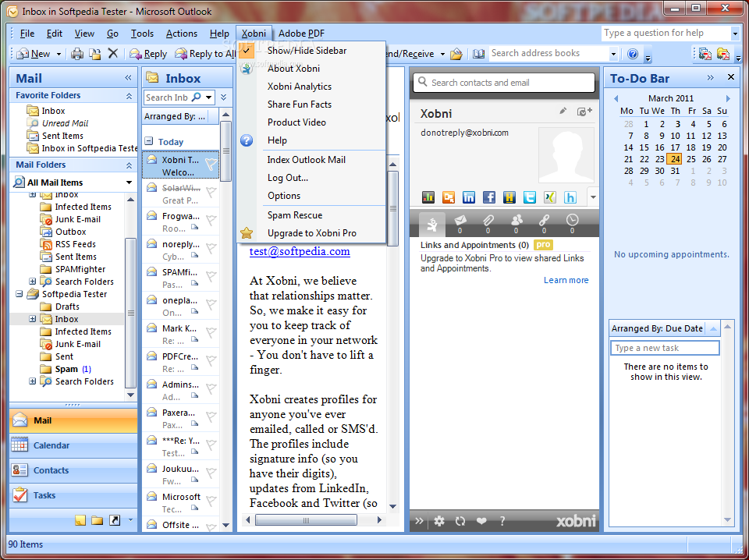The image size is (749, 560).
Task: Open the Search address books dropdown
Action: click(x=613, y=54)
